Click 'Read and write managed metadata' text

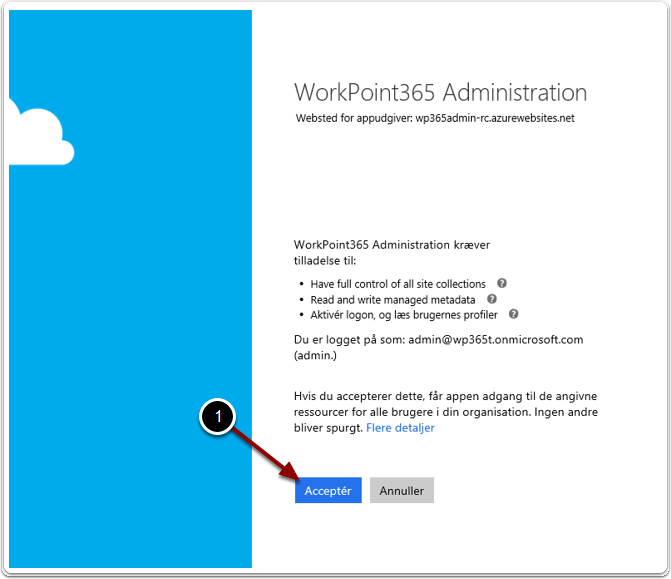coord(393,300)
